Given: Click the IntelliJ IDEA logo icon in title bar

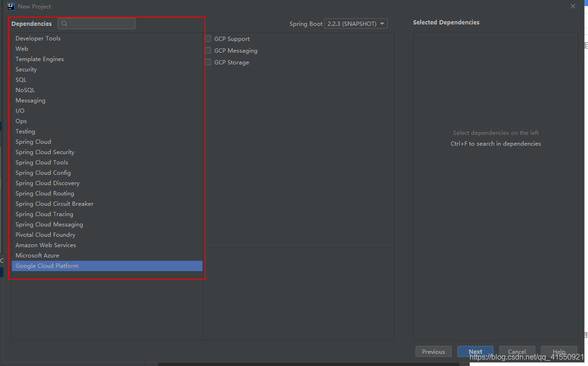Looking at the screenshot, I should point(11,7).
